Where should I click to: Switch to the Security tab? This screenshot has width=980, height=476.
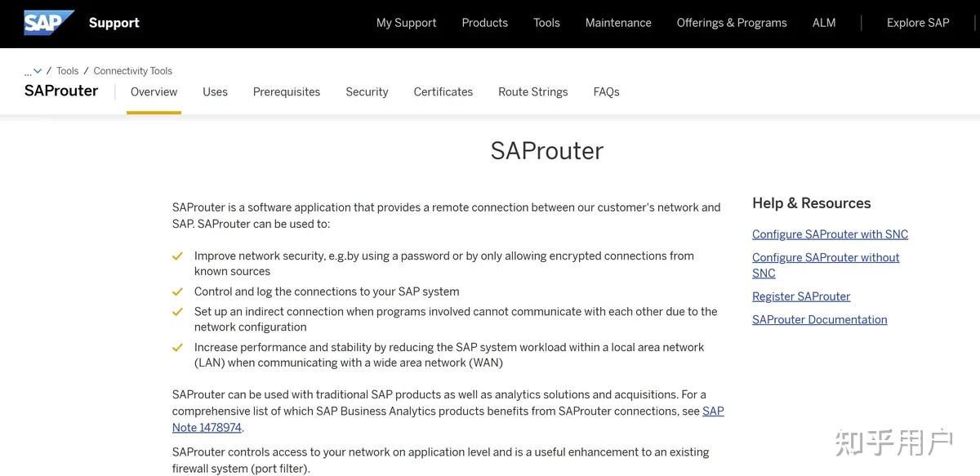367,91
